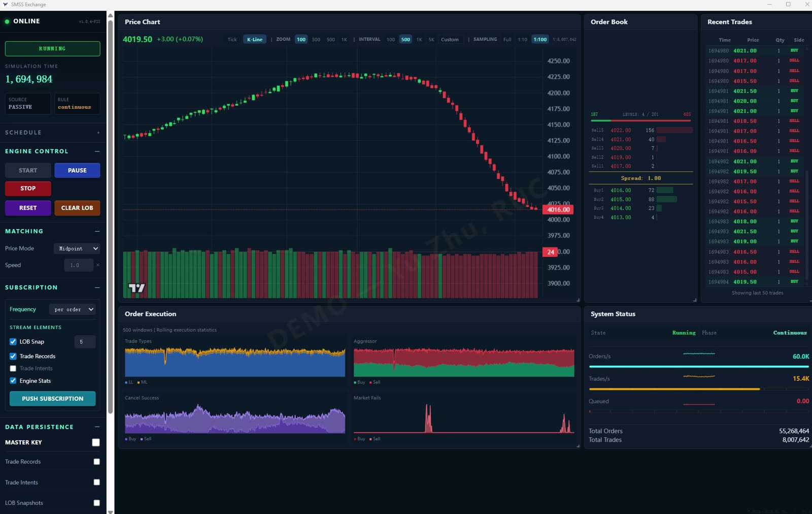Image resolution: width=812 pixels, height=514 pixels.
Task: Set interval to 100
Action: [390, 40]
